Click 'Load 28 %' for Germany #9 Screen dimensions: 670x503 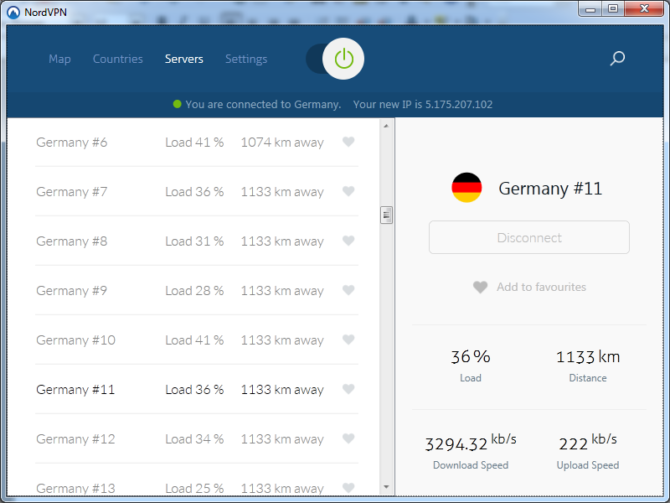click(x=194, y=291)
